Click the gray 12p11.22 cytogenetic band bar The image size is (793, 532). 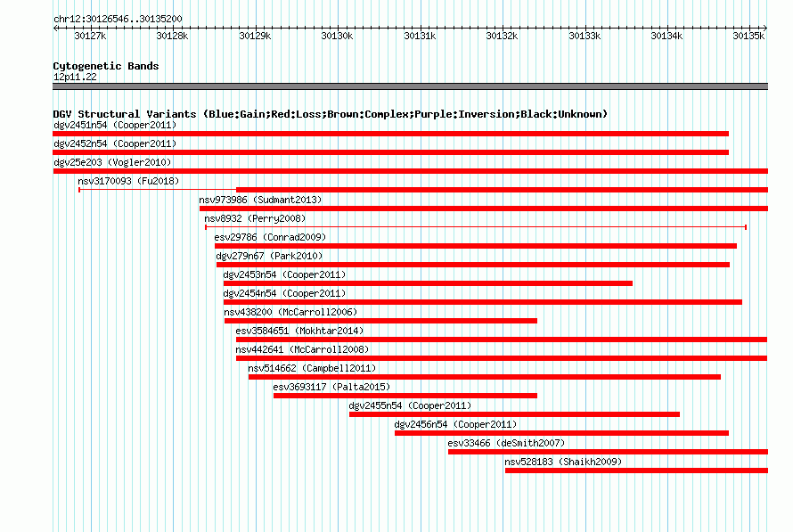click(410, 86)
